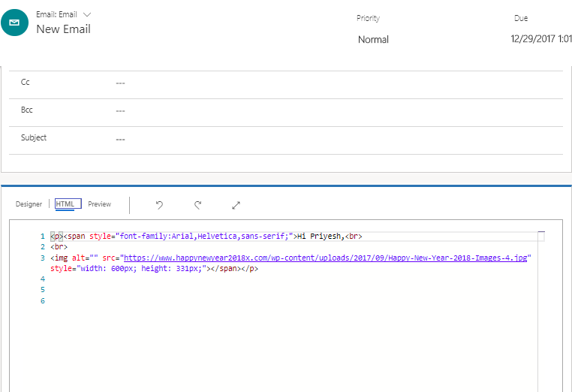572x392 pixels.
Task: Click the Bcc field value
Action: click(120, 111)
